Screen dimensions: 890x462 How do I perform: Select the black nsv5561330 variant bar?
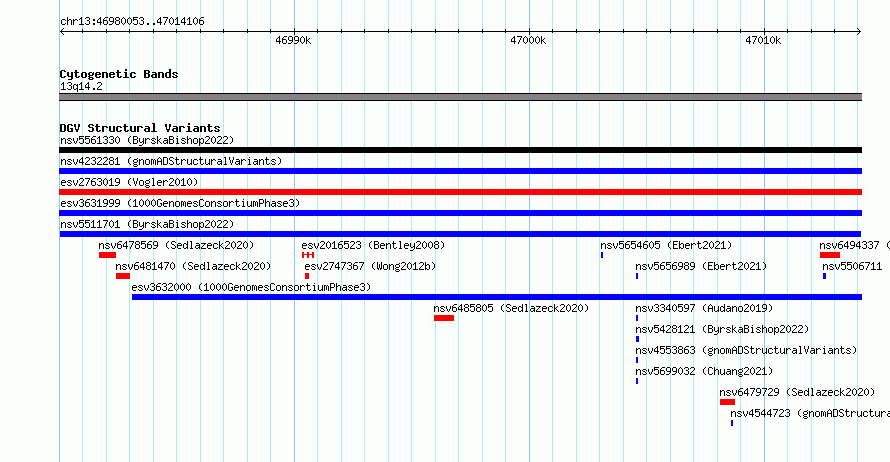tap(460, 150)
